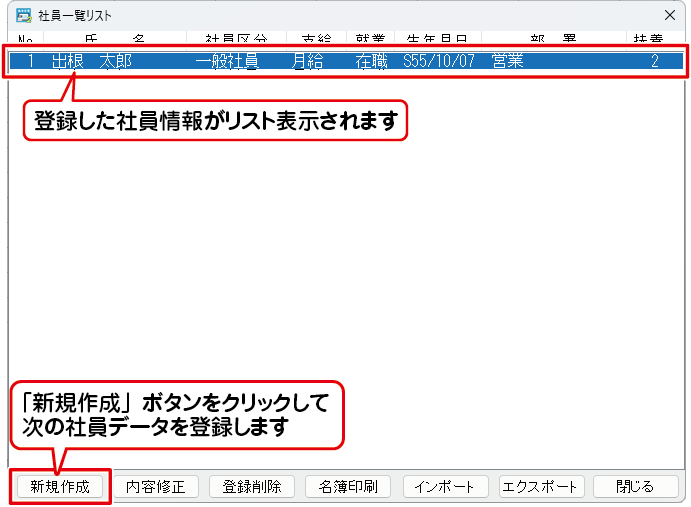Open the インポート function
This screenshot has width=691, height=507.
tap(445, 486)
